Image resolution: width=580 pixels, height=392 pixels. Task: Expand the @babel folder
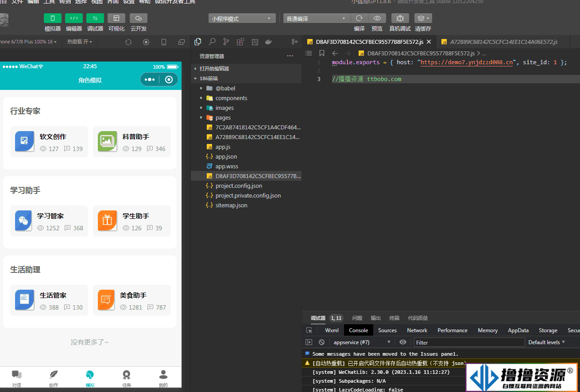click(x=246, y=88)
